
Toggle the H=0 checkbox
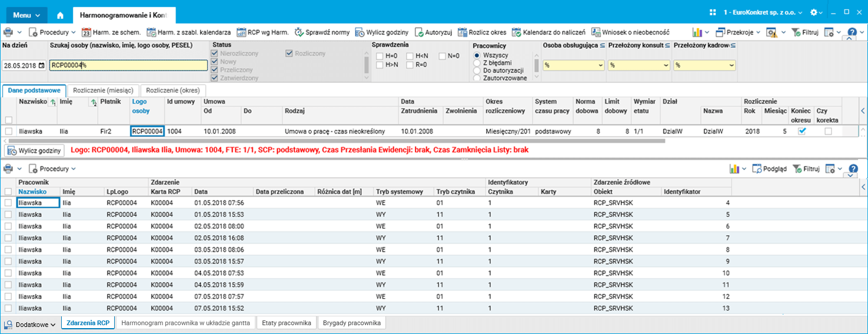point(380,56)
